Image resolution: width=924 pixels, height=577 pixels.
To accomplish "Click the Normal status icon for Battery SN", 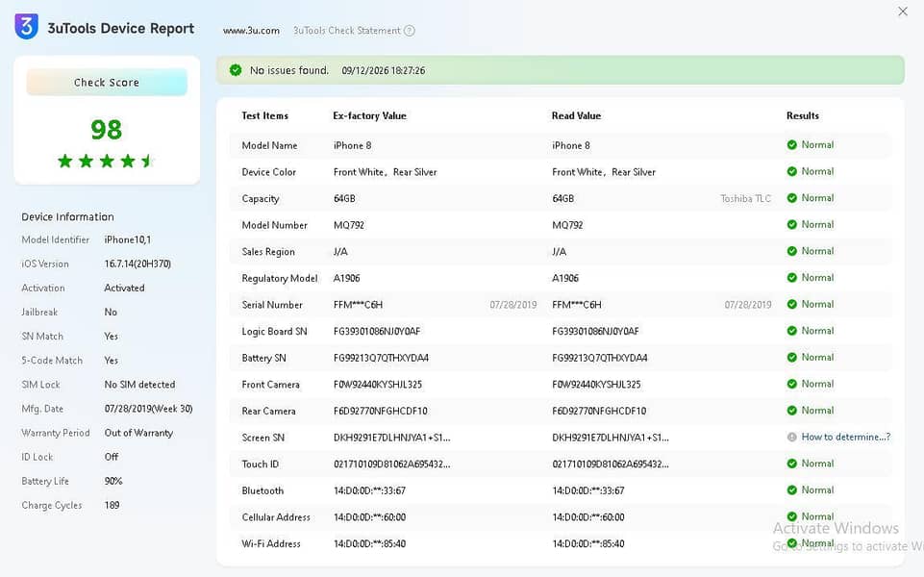I will click(792, 357).
